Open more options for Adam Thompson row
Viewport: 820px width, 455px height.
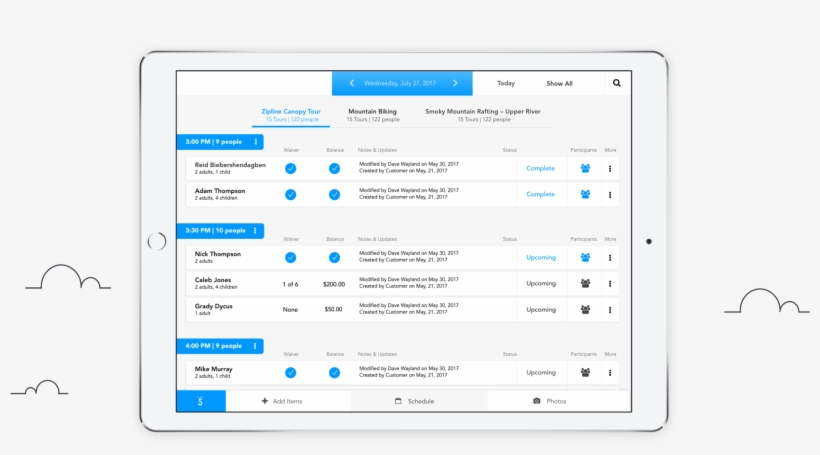610,195
